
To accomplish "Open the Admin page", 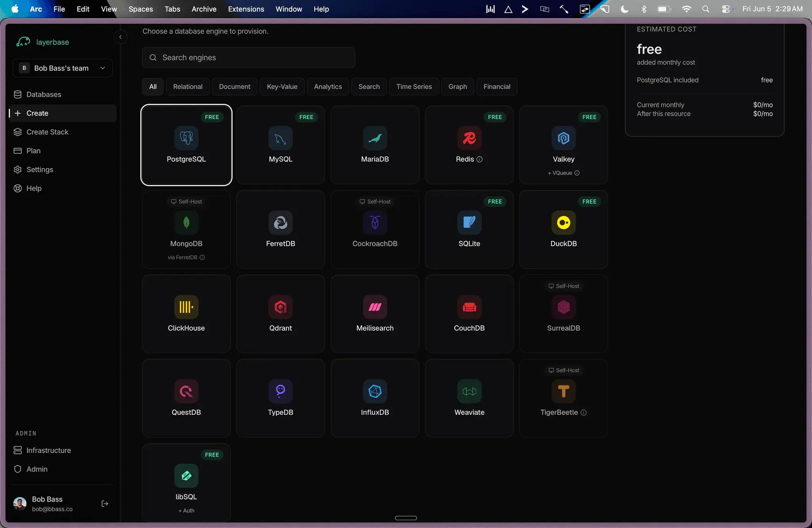I will tap(63, 469).
